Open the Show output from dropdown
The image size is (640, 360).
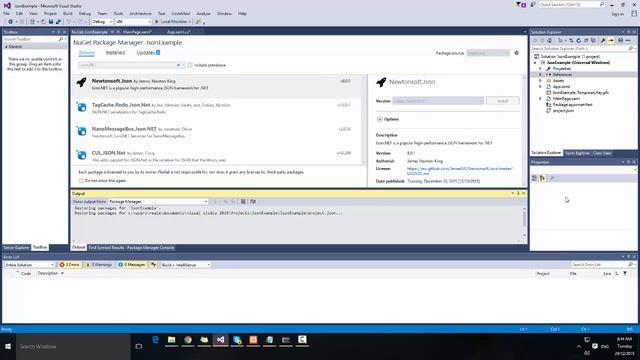pos(158,202)
